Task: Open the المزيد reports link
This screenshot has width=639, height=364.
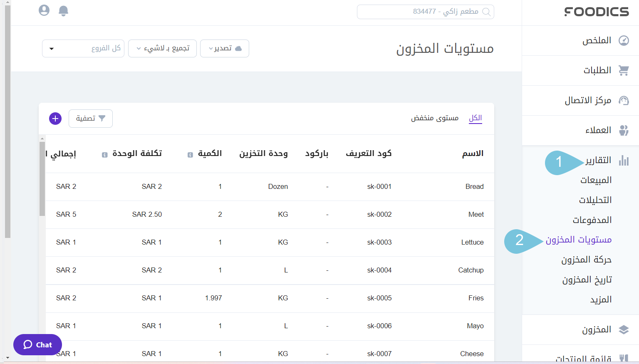Action: pyautogui.click(x=601, y=300)
